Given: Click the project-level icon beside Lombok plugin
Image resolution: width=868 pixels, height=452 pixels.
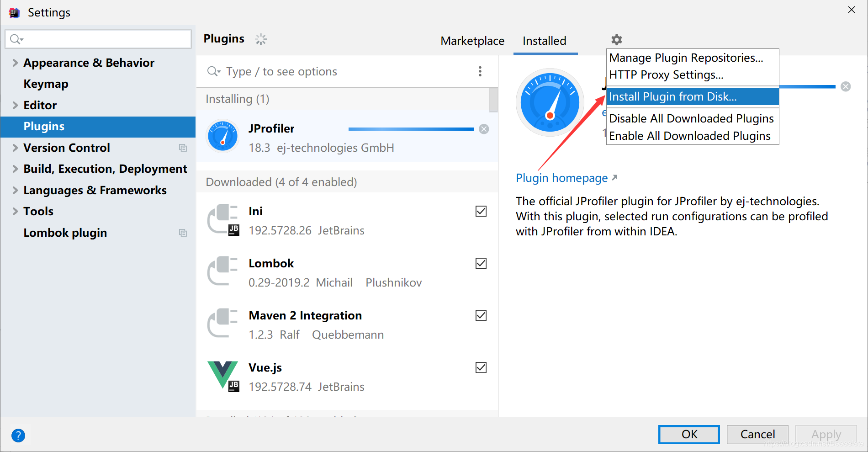Looking at the screenshot, I should (x=183, y=233).
